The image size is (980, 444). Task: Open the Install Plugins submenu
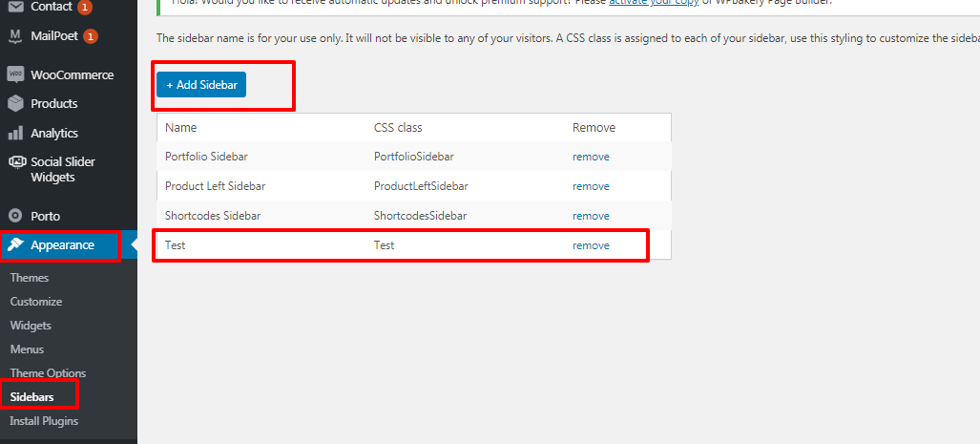tap(44, 421)
